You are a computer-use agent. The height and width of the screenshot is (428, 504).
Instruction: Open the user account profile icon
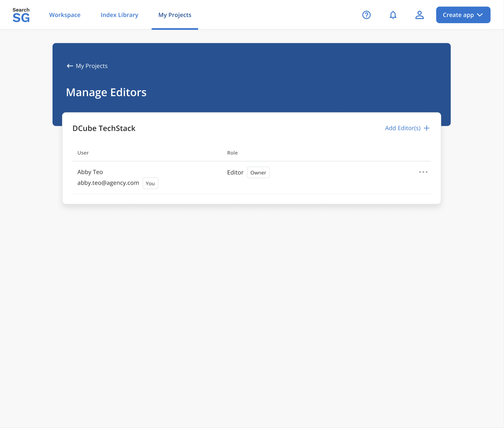click(x=419, y=15)
